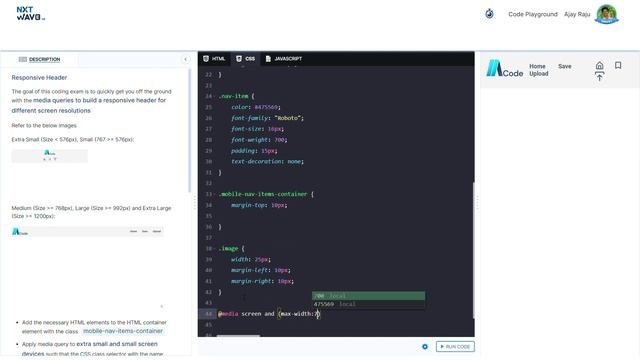
Task: Click the "Refer to the below images" text
Action: (x=44, y=126)
